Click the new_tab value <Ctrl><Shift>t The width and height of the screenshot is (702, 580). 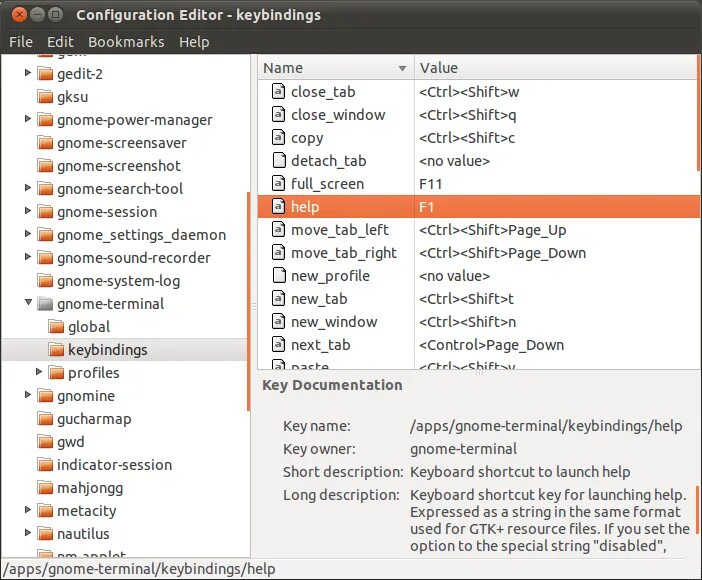point(466,299)
